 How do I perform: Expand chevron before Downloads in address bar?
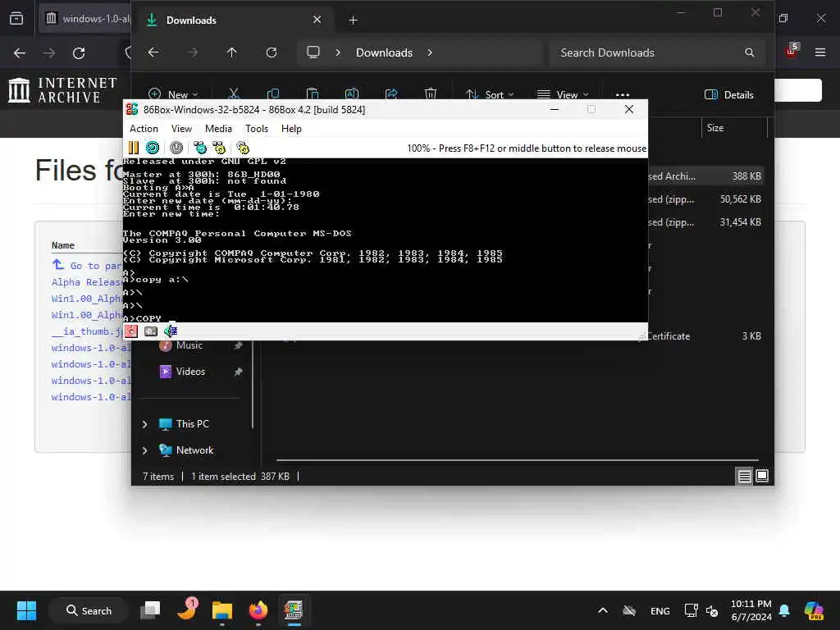tap(337, 52)
